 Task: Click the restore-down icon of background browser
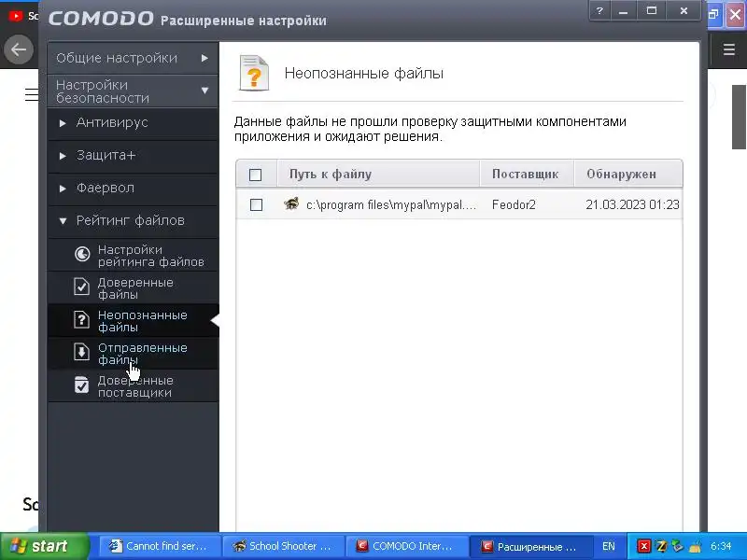pos(713,14)
